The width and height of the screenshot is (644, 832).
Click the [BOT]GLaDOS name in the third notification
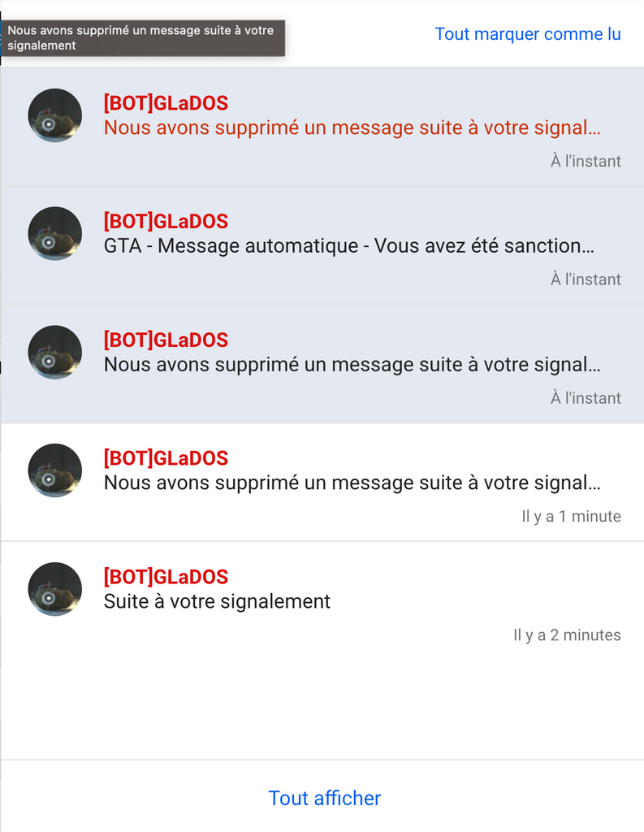coord(166,340)
